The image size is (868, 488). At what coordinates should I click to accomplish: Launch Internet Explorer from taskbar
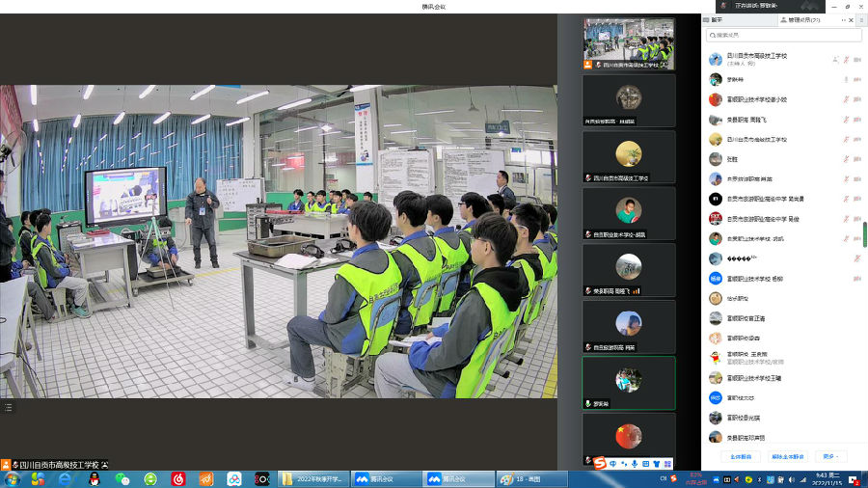[66, 479]
